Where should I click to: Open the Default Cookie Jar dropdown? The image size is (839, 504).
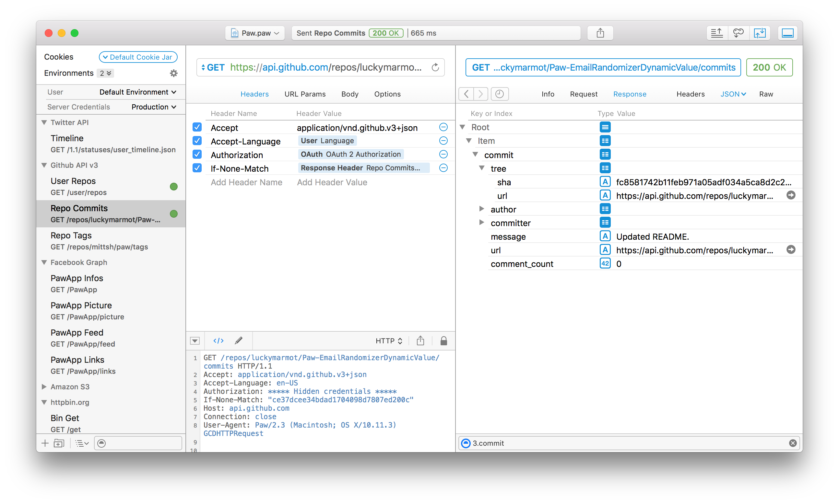tap(138, 57)
